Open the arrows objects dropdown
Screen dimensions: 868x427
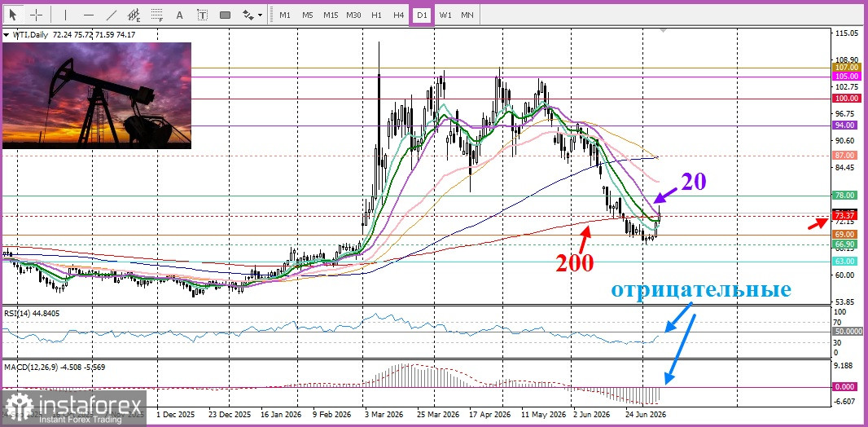(253, 15)
